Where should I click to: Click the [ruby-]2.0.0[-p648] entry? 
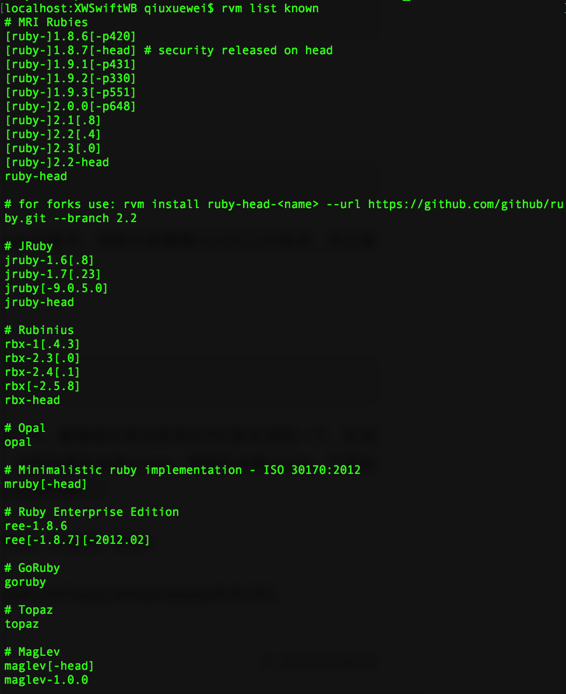point(70,106)
